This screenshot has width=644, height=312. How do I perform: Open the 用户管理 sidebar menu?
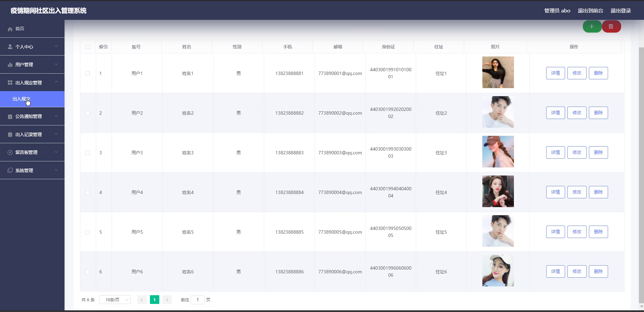click(32, 65)
